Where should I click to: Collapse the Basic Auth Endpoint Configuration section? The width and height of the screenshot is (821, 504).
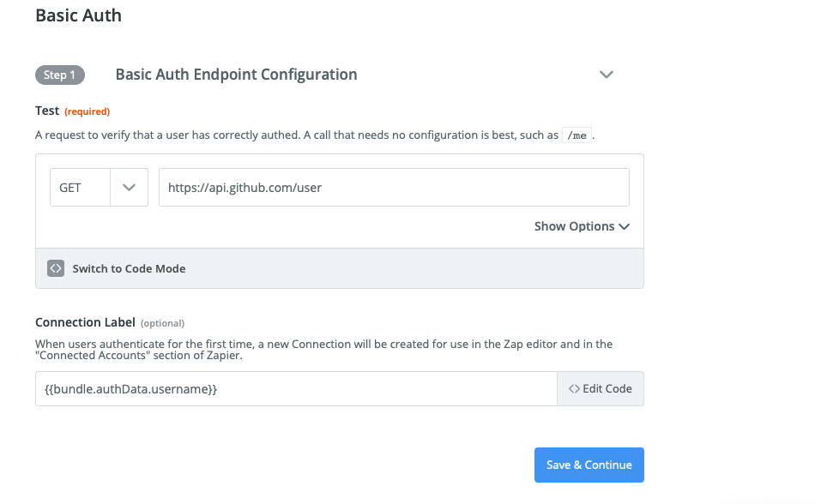(x=607, y=75)
